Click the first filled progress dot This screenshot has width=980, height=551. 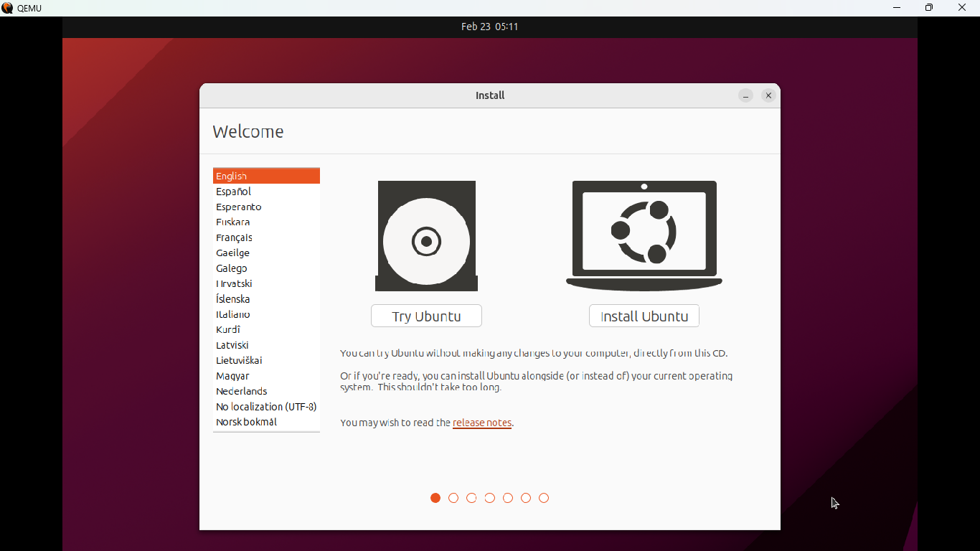pos(435,498)
